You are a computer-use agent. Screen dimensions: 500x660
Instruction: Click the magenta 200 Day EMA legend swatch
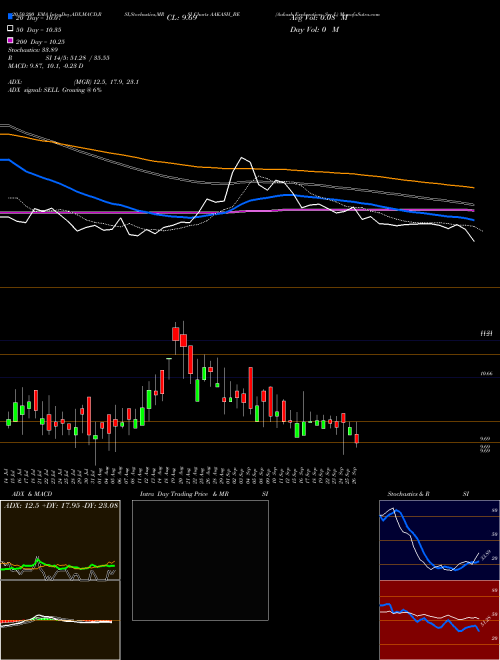11,40
